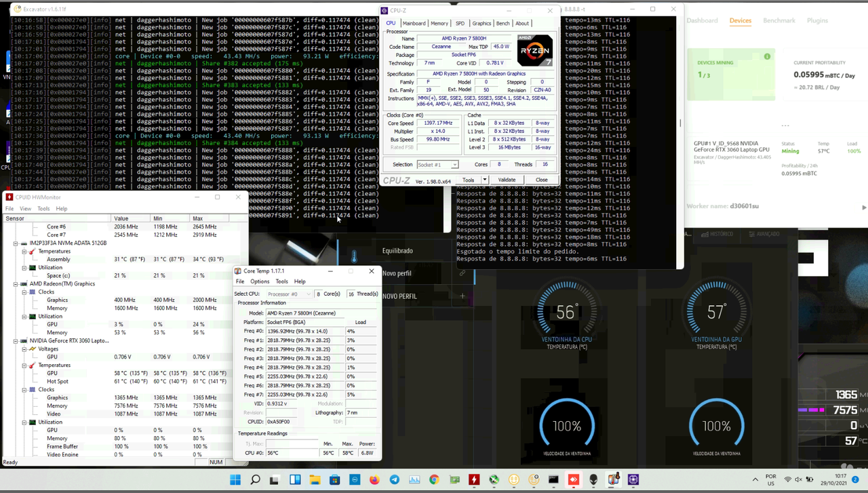Show hidden system tray icons
868x493 pixels.
click(755, 480)
